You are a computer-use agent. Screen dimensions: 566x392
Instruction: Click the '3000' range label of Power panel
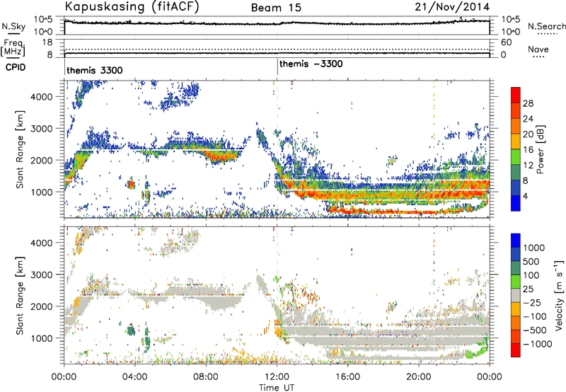41,129
